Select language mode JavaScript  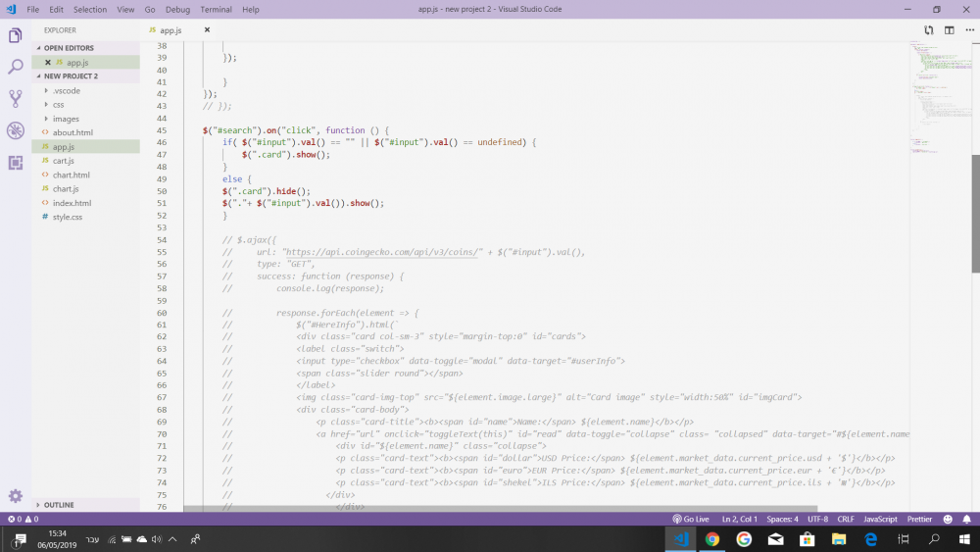click(880, 519)
